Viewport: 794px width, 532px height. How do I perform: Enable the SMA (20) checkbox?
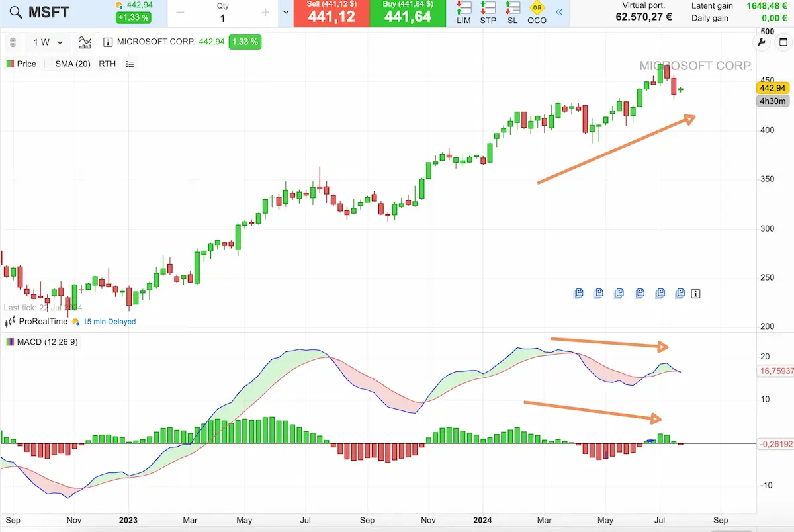48,64
